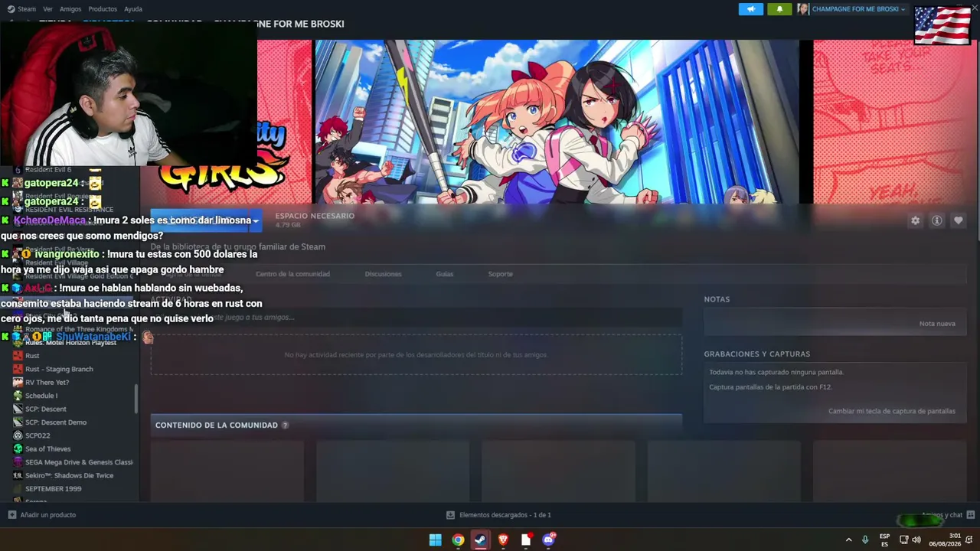Click the CHAMPAGNE FOR ME BROSKI navigation tab
The width and height of the screenshot is (980, 551).
pyautogui.click(x=279, y=24)
